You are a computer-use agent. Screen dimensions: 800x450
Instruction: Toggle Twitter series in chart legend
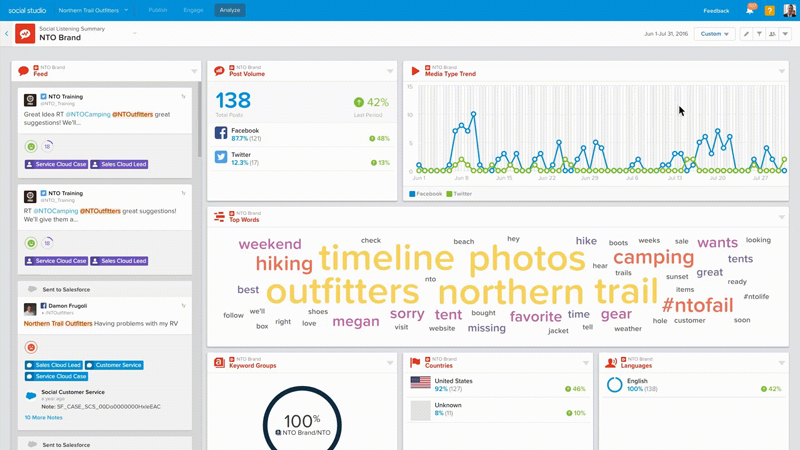459,194
